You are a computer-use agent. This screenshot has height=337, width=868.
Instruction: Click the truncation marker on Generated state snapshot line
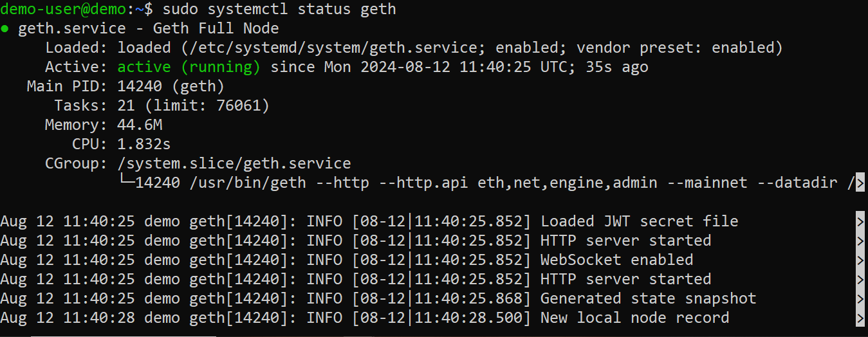coord(860,299)
